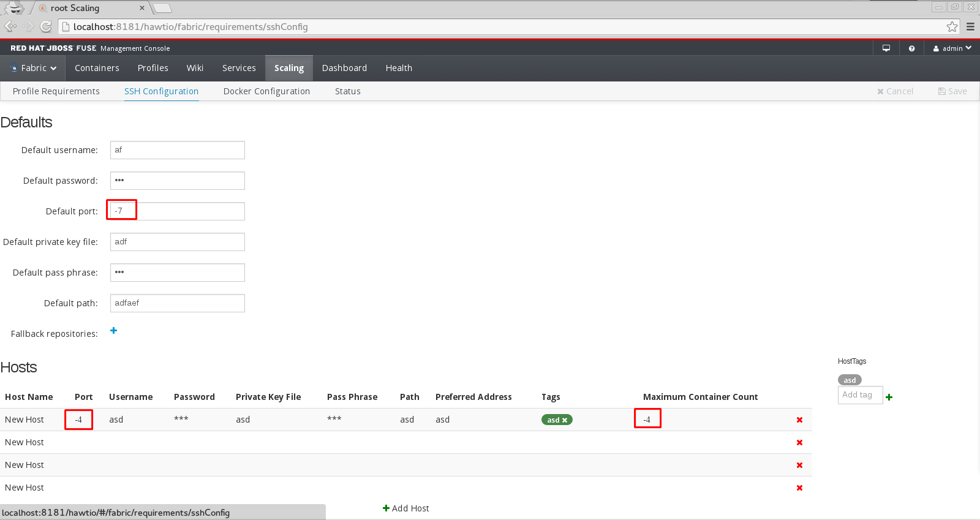Image resolution: width=980 pixels, height=520 pixels.
Task: Open Profile Requirements subtab
Action: point(56,91)
